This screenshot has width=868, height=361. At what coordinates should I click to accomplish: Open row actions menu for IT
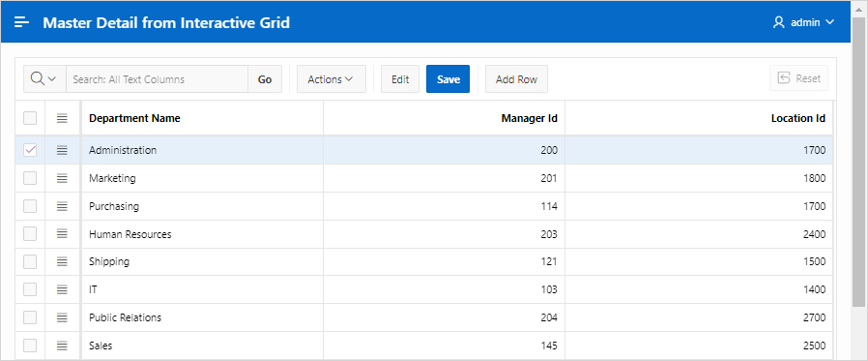pos(62,289)
